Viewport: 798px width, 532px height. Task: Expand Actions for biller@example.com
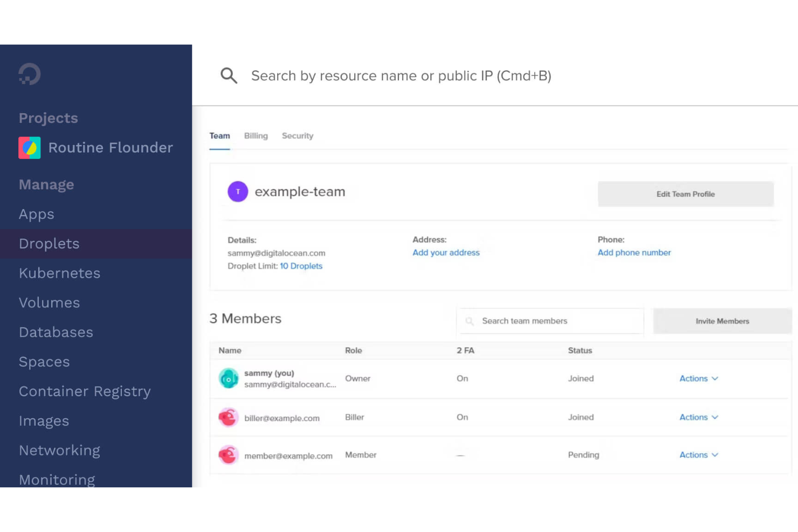coord(698,417)
